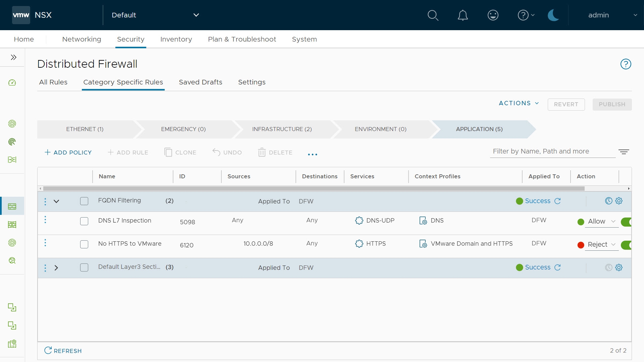
Task: Disable the DNS L7 Inspection rule toggle
Action: coord(626,222)
